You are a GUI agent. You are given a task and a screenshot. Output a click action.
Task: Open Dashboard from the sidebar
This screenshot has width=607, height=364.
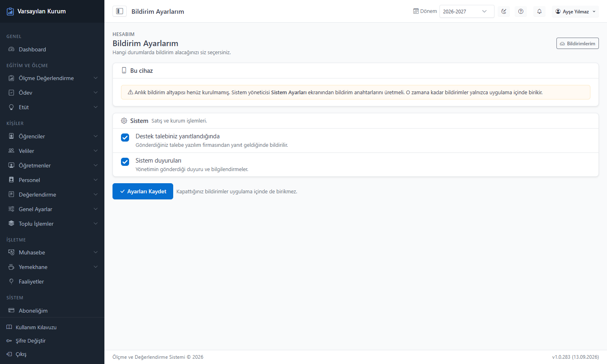52,49
